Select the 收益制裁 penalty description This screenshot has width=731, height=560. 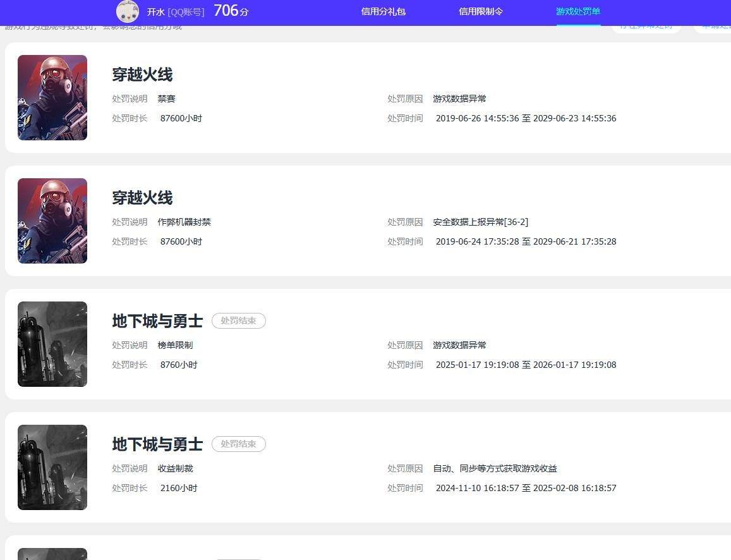point(175,468)
